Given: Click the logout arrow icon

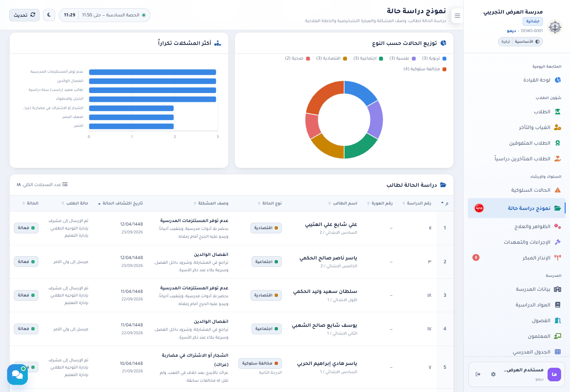Looking at the screenshot, I should click(x=478, y=374).
